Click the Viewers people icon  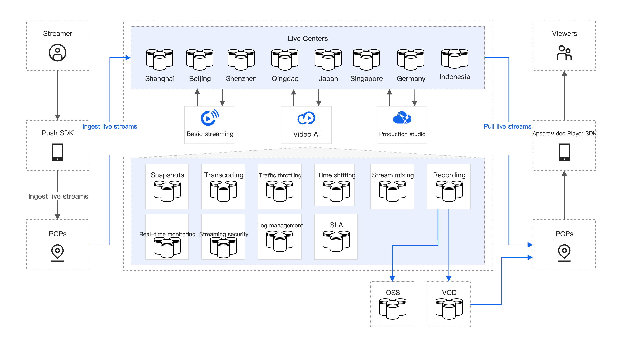click(564, 53)
